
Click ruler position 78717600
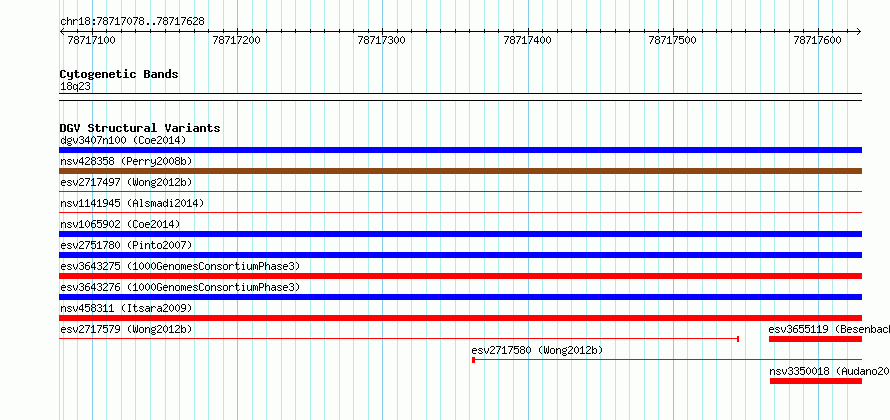coord(818,40)
